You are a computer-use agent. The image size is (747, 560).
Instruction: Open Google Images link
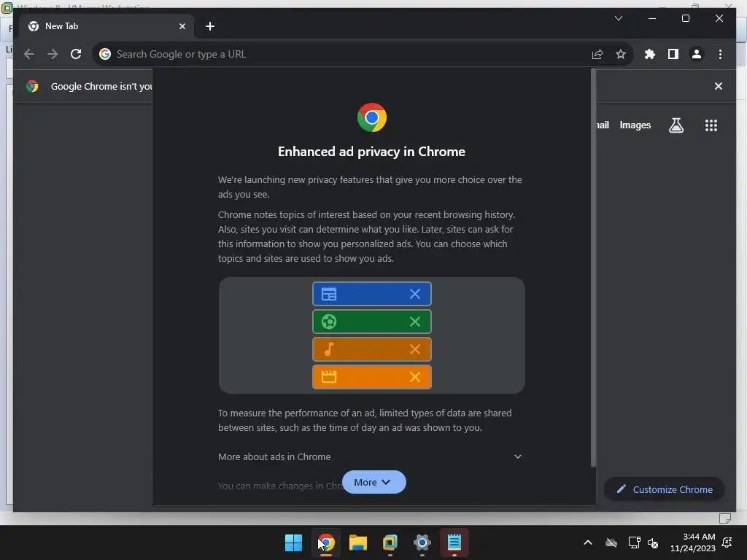[635, 125]
